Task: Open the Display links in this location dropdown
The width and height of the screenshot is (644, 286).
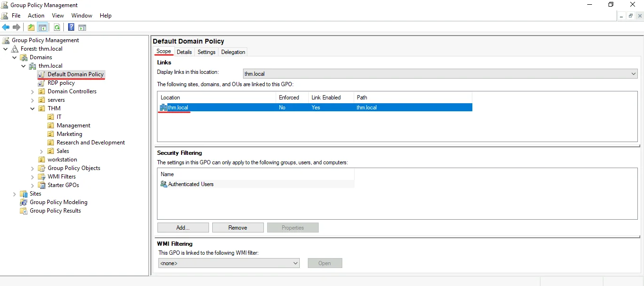Action: pos(440,74)
